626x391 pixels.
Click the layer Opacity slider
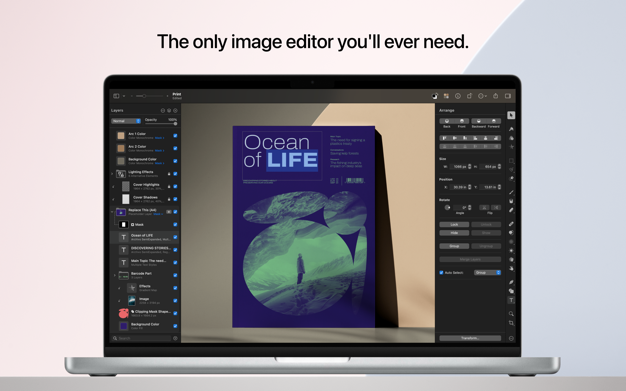coord(160,124)
